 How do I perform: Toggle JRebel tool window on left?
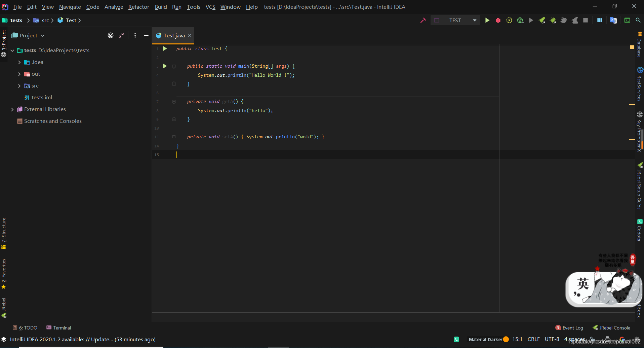pos(4,308)
